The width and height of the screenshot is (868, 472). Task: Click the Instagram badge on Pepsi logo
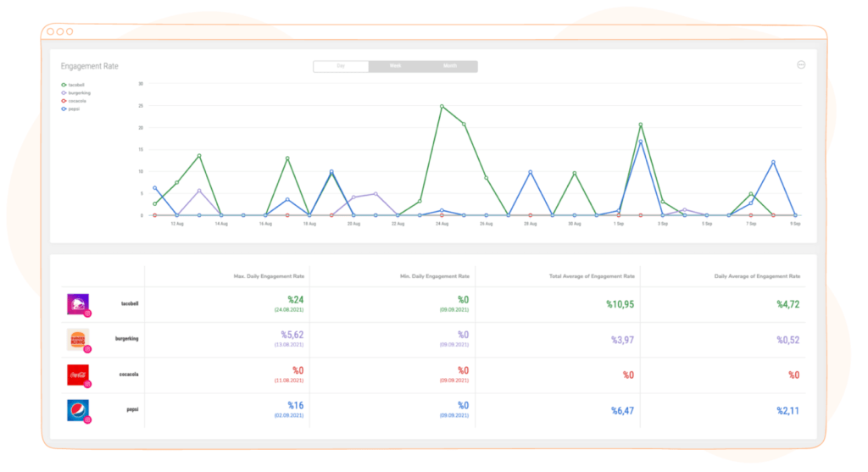click(87, 419)
